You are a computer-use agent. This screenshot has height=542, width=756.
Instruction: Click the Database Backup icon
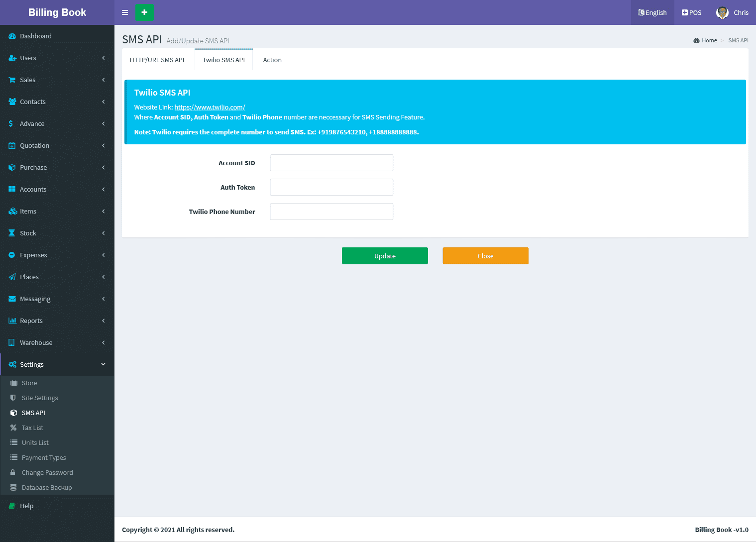[13, 487]
